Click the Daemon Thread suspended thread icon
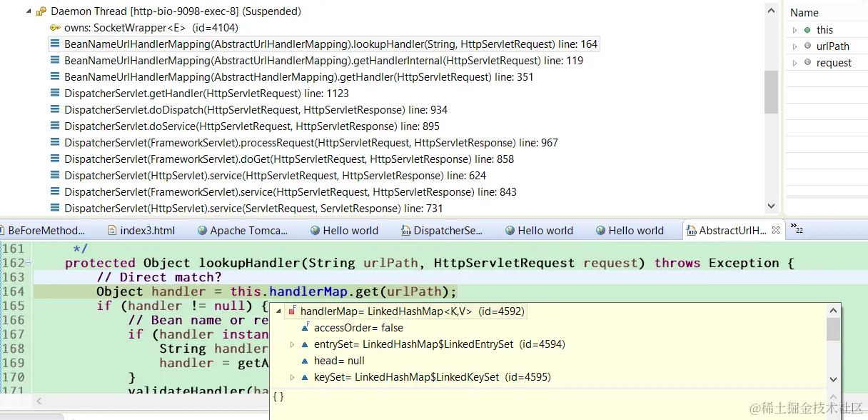The image size is (868, 420). click(41, 11)
